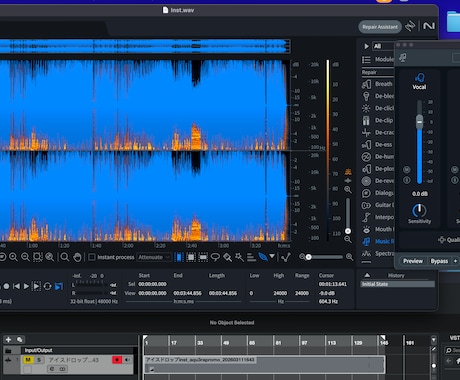Enable the Instant process checkbox

tap(92, 257)
